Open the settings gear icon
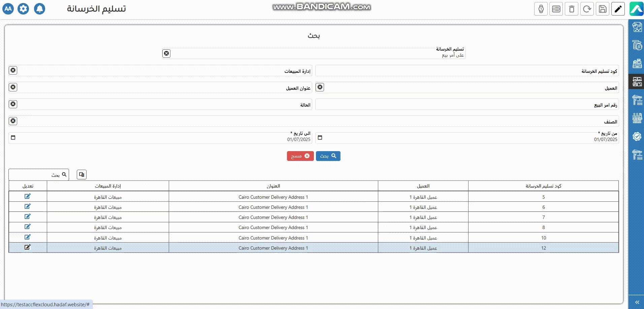644x309 pixels. pyautogui.click(x=23, y=9)
